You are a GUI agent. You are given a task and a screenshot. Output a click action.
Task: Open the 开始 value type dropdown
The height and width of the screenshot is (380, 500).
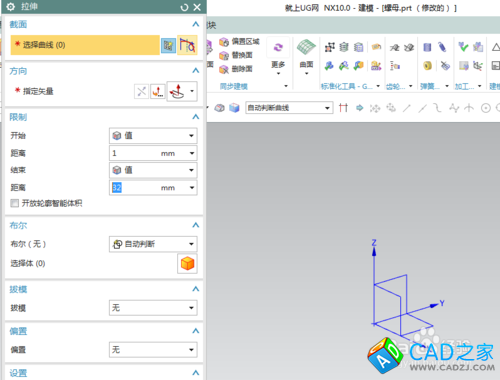point(153,136)
